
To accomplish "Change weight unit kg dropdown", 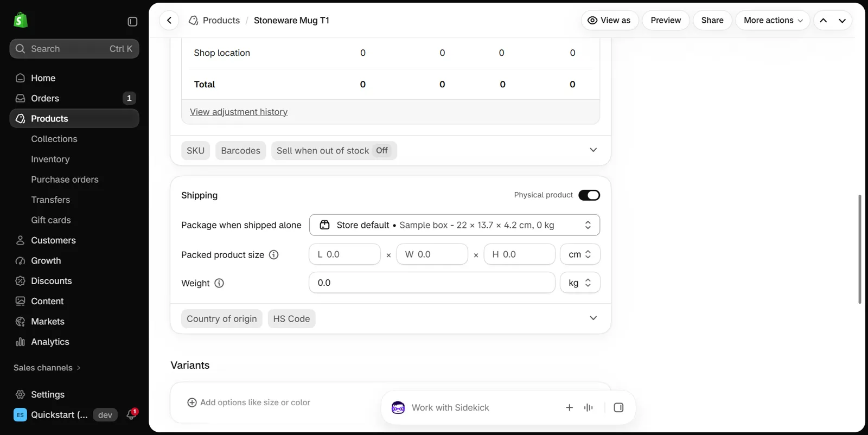I will (580, 283).
